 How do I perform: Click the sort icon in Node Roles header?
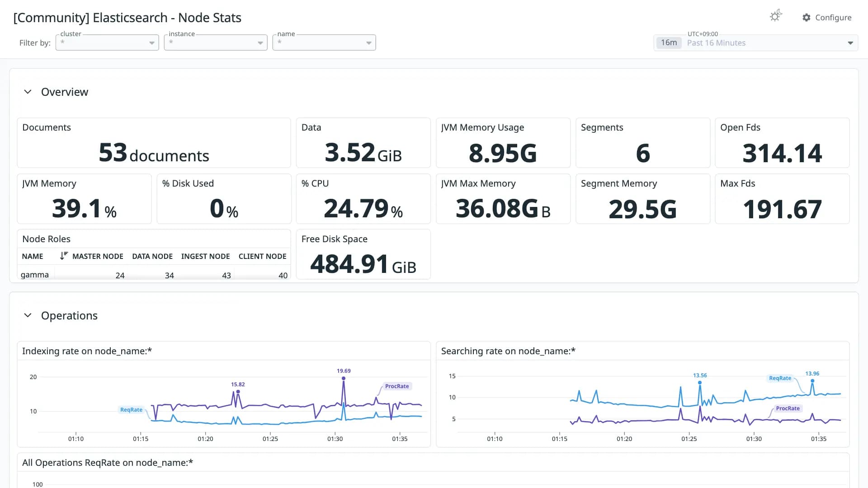point(64,256)
